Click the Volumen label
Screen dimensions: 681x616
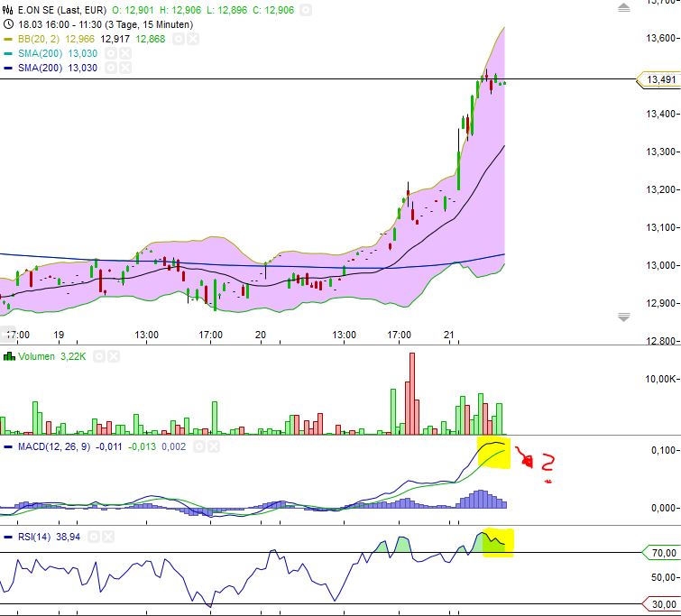tap(36, 356)
